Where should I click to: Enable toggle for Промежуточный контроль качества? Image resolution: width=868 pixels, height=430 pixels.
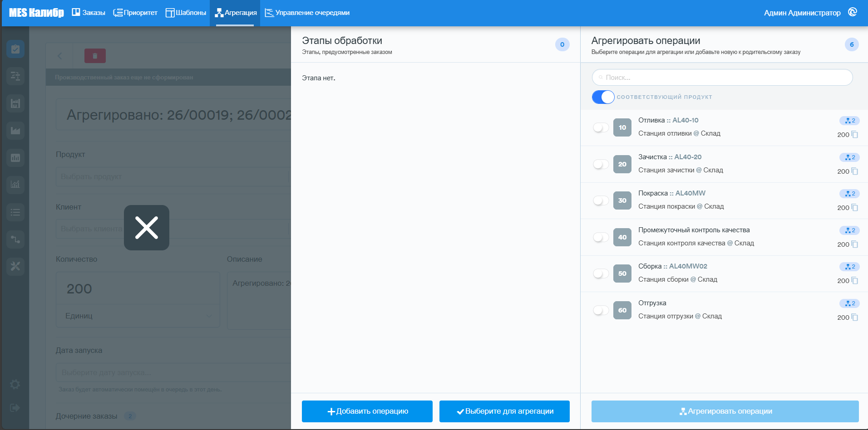tap(601, 237)
